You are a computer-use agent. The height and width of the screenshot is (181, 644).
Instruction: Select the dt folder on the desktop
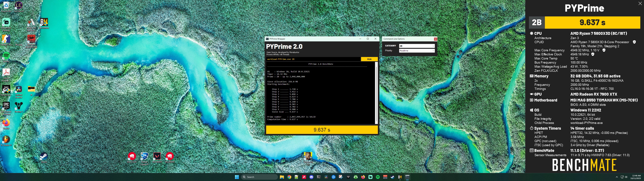point(31,90)
